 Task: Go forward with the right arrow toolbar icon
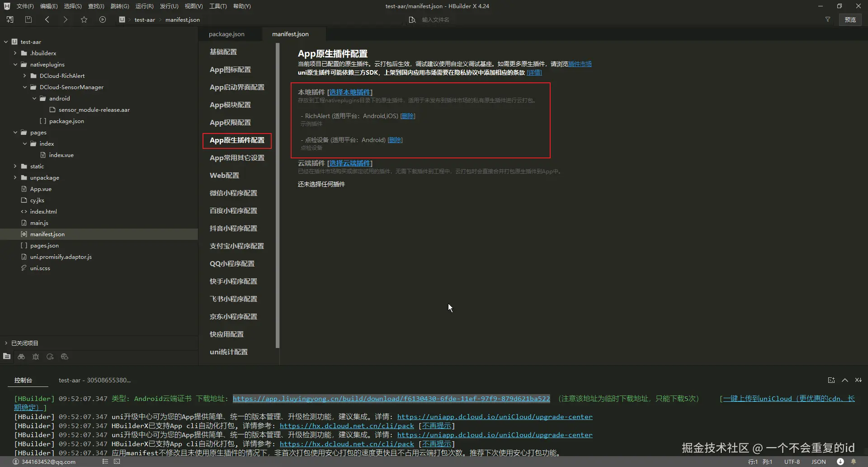(x=66, y=19)
